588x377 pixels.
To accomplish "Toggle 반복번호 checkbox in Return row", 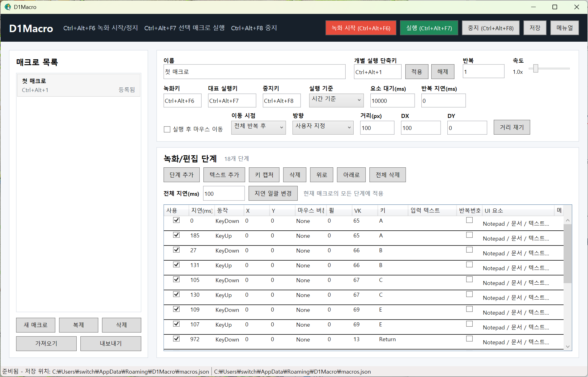I will coord(469,339).
